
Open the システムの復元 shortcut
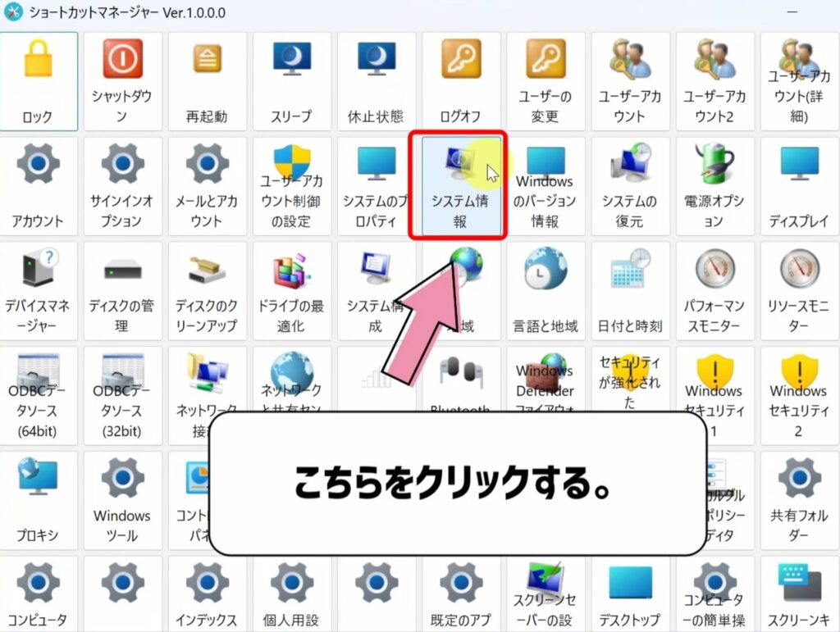point(629,184)
